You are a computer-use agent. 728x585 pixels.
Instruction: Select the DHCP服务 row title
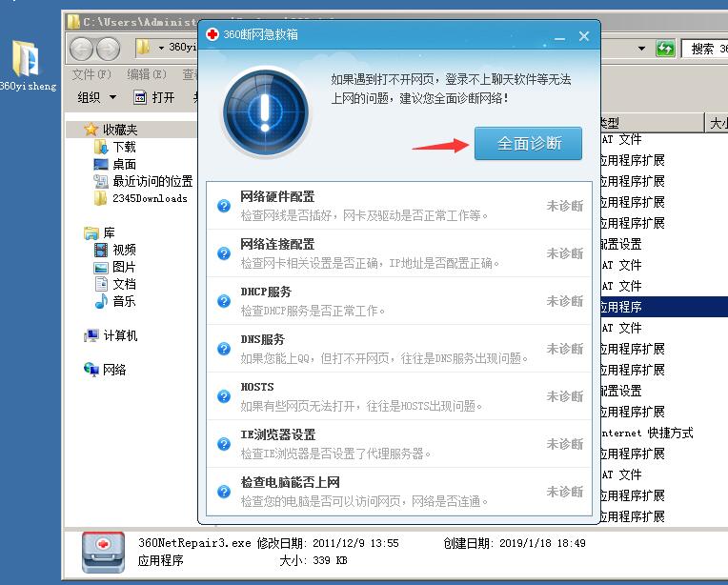[266, 292]
